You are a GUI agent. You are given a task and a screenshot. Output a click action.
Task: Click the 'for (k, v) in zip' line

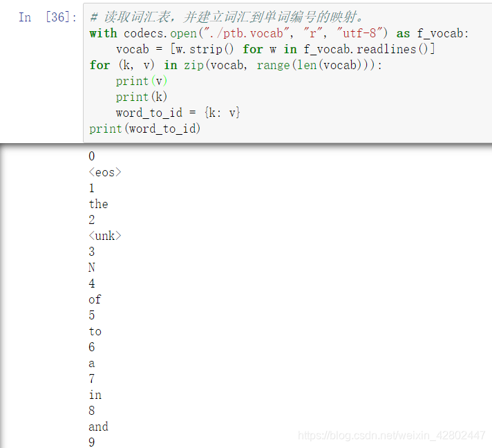click(236, 65)
